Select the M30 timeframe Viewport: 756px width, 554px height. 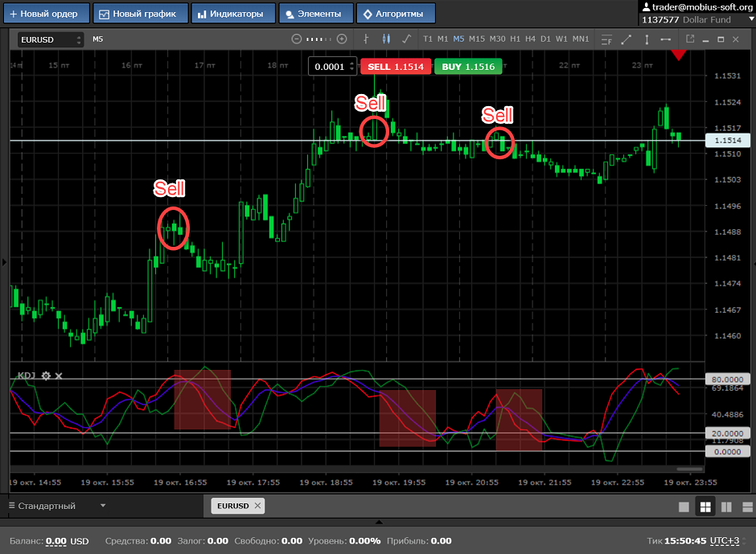click(498, 39)
